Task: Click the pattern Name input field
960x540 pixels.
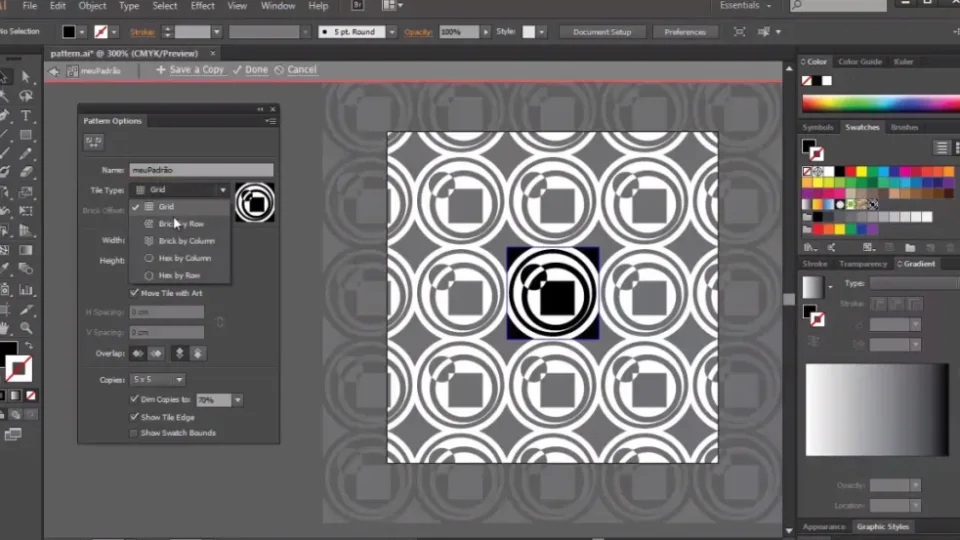Action: (x=201, y=170)
